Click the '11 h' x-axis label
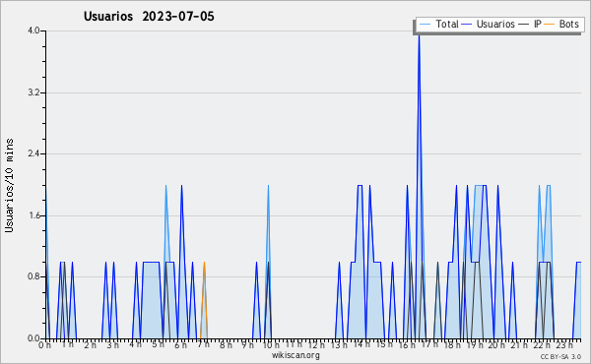This screenshot has width=591, height=364. [294, 344]
